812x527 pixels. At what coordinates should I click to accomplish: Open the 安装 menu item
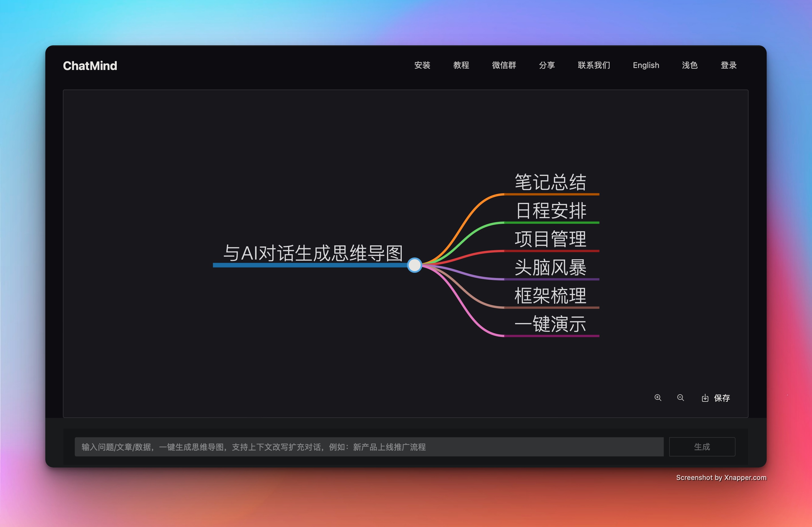[x=422, y=65]
